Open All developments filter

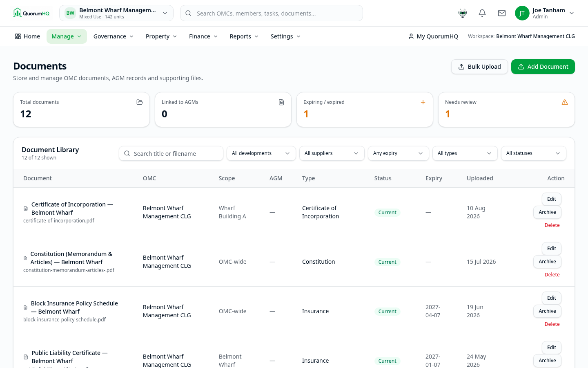point(261,153)
